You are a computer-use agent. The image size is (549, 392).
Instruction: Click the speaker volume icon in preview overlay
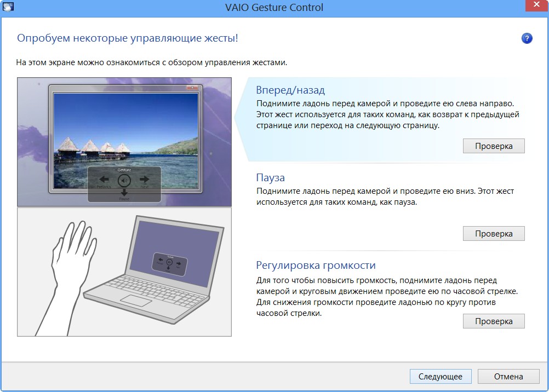pos(124,180)
